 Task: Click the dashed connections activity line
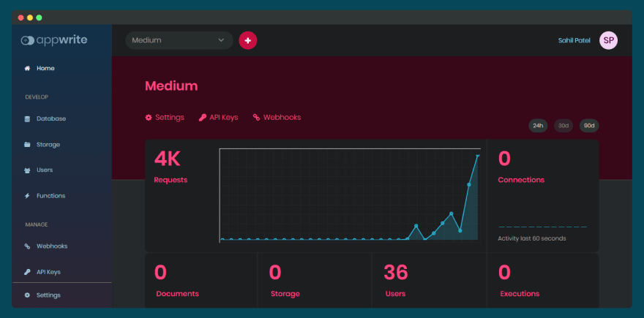542,227
